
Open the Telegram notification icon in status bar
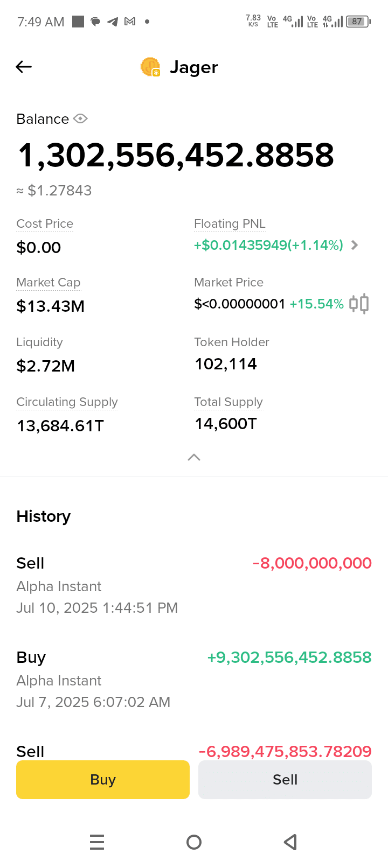[113, 22]
